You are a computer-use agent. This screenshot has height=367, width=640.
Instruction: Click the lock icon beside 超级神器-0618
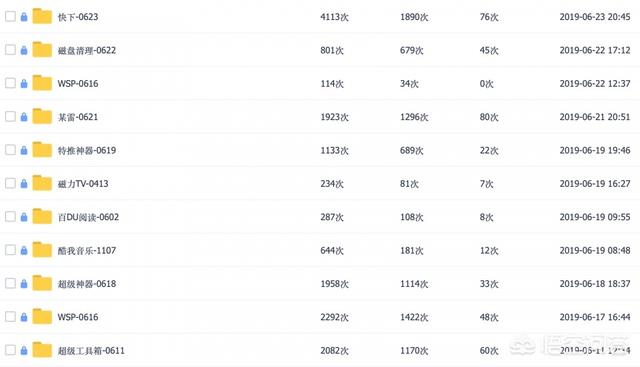coord(24,283)
